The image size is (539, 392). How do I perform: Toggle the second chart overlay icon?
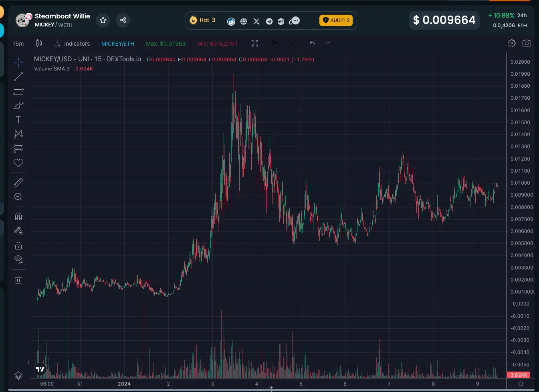click(294, 43)
